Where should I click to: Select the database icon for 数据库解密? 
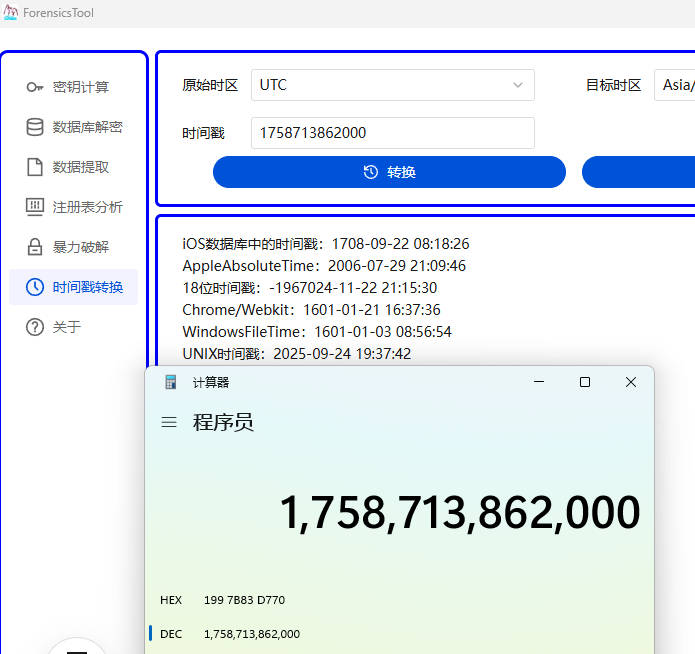35,127
